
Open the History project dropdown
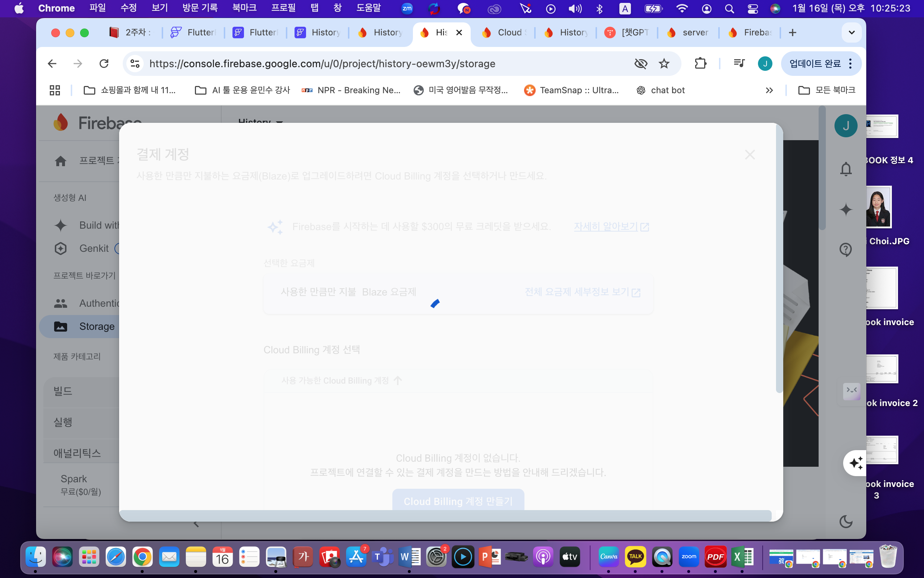261,122
